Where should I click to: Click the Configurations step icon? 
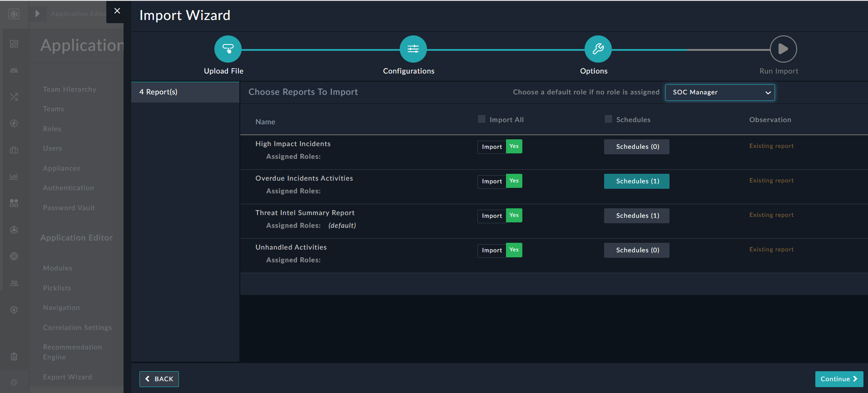(413, 49)
